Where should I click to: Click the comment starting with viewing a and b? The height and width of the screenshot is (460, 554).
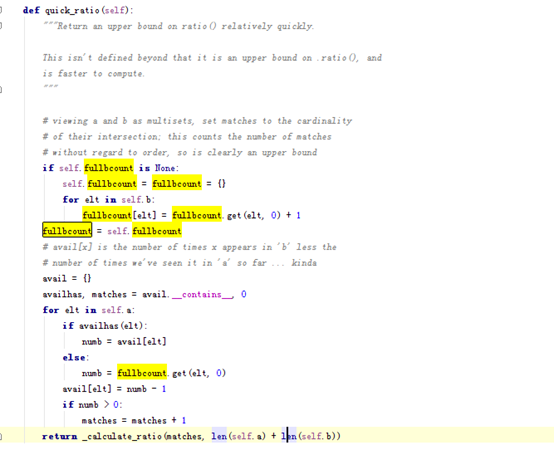tap(197, 121)
